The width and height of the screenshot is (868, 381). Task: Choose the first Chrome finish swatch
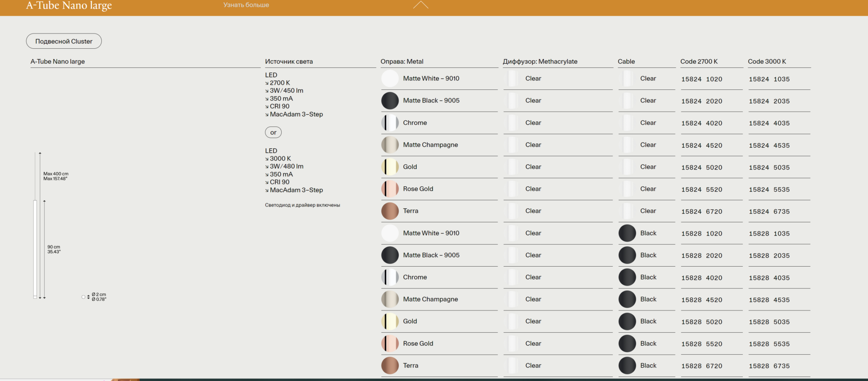(x=390, y=123)
